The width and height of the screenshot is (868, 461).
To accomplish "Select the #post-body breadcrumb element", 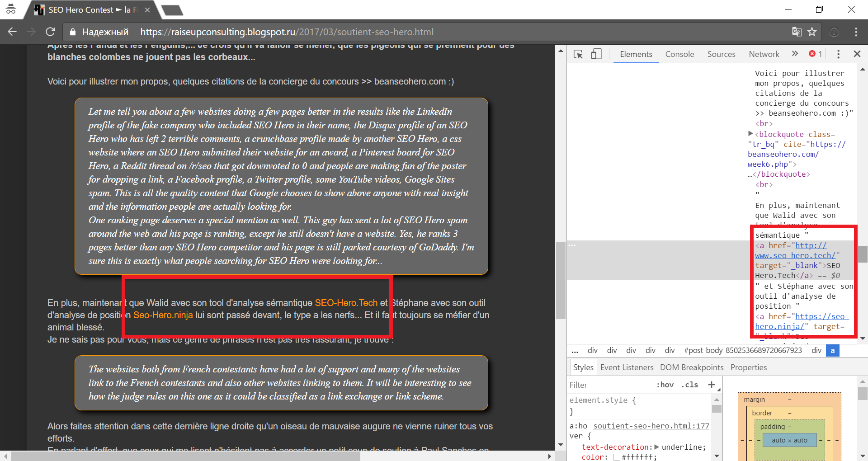I will 743,350.
